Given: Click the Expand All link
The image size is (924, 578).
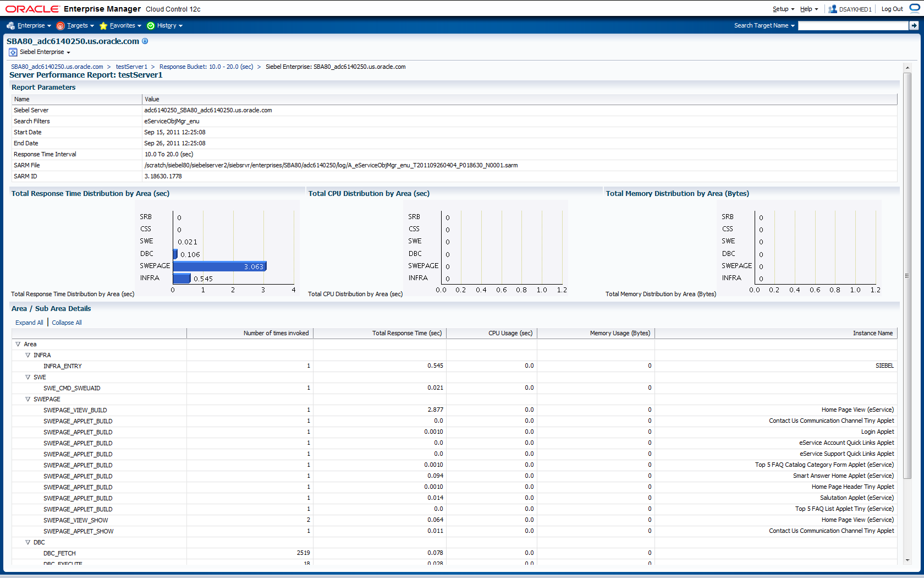Looking at the screenshot, I should [x=29, y=323].
